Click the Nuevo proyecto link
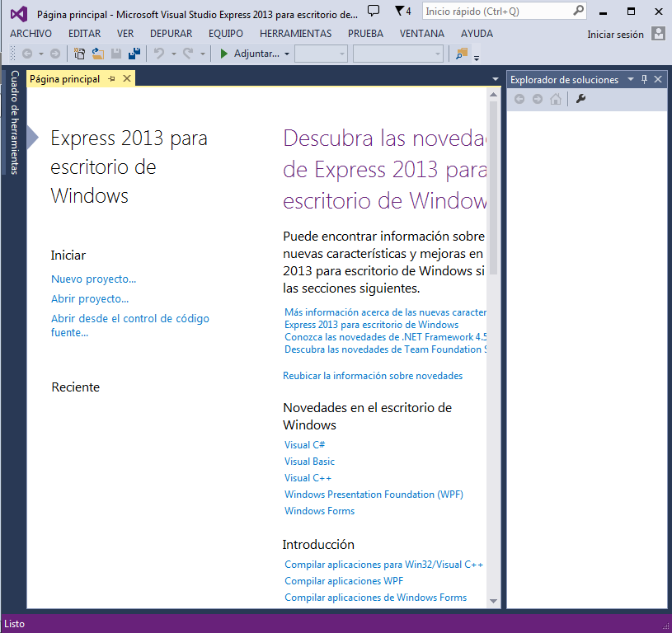Viewport: 672px width, 633px height. pos(93,279)
